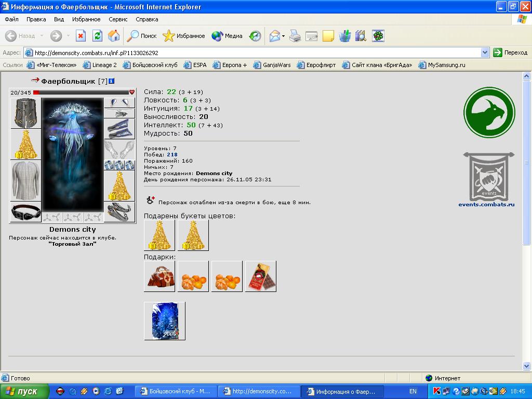Open the Медиа toolbar button
Viewport: 532px width, 399px height.
click(x=227, y=36)
